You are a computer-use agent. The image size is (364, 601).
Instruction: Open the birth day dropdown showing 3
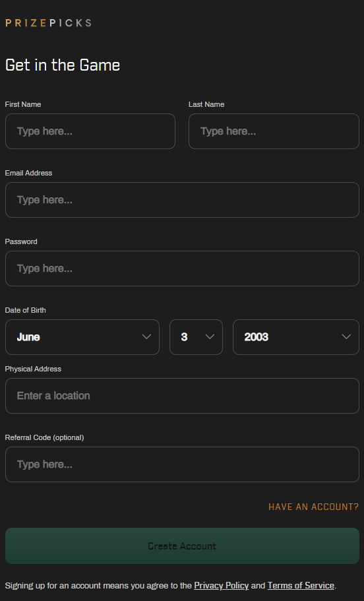[196, 337]
